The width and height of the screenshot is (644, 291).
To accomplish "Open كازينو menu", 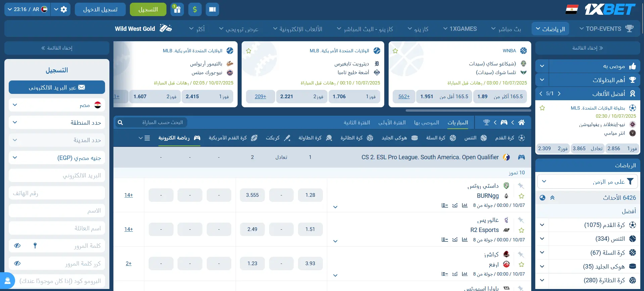I will [418, 29].
